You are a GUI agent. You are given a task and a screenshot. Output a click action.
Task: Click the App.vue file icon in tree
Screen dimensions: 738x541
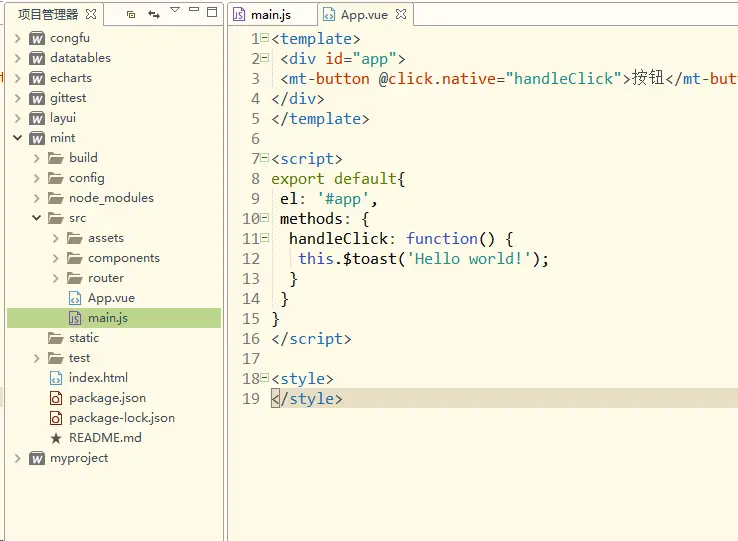tap(75, 299)
